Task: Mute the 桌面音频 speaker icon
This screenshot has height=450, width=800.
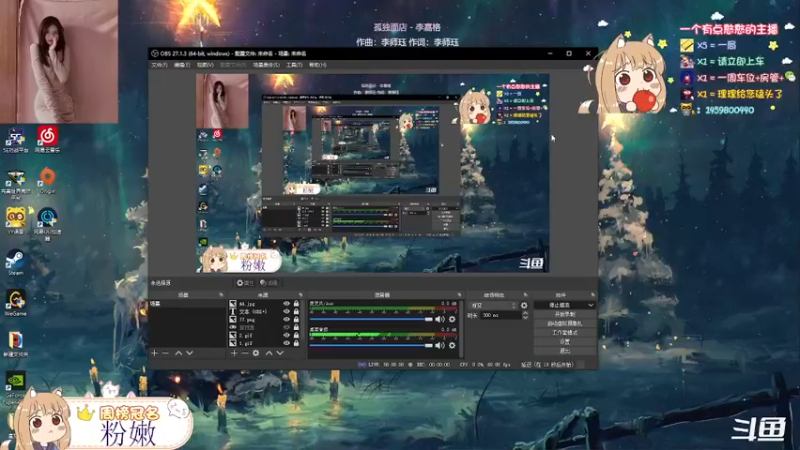Action: click(x=440, y=345)
